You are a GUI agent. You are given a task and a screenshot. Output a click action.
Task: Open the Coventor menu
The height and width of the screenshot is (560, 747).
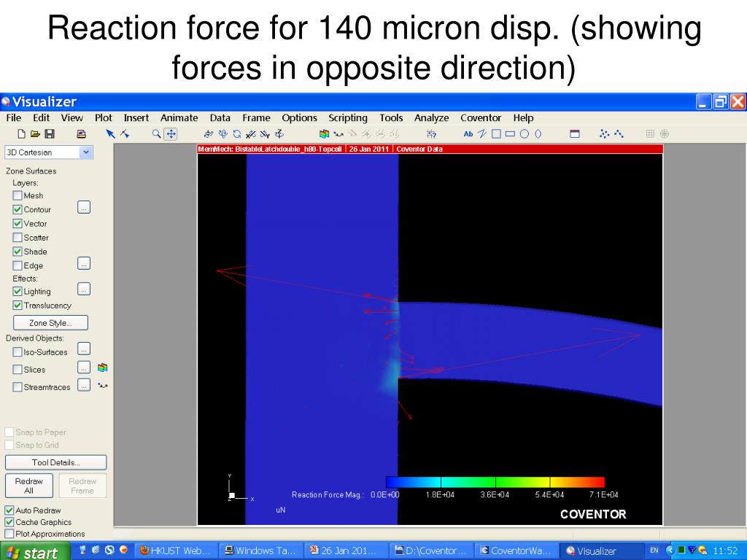point(481,117)
